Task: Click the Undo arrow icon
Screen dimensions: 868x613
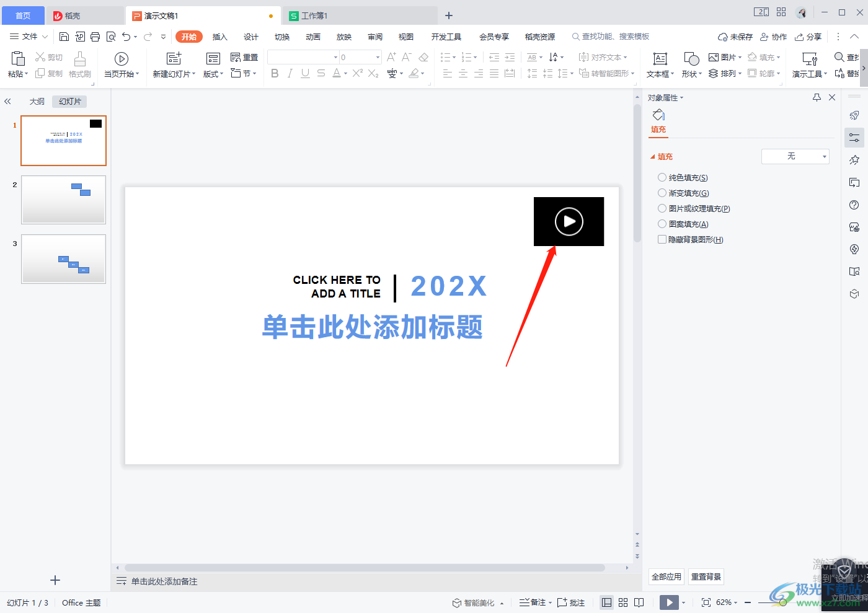Action: [x=126, y=37]
